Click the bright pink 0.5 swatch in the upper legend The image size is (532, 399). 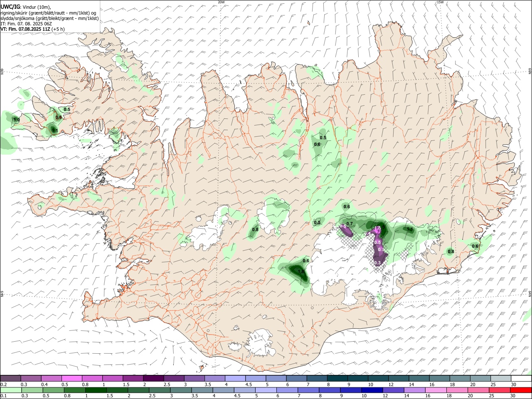72,378
